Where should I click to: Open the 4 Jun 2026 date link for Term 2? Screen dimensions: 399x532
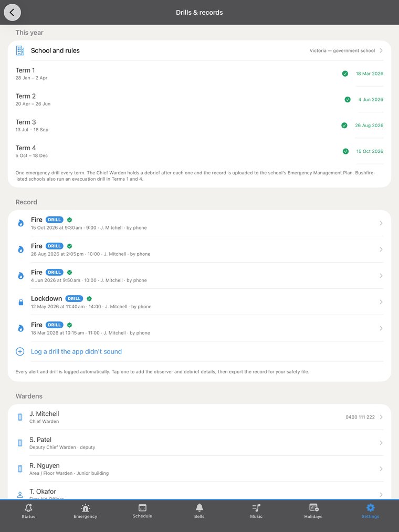[x=371, y=100]
